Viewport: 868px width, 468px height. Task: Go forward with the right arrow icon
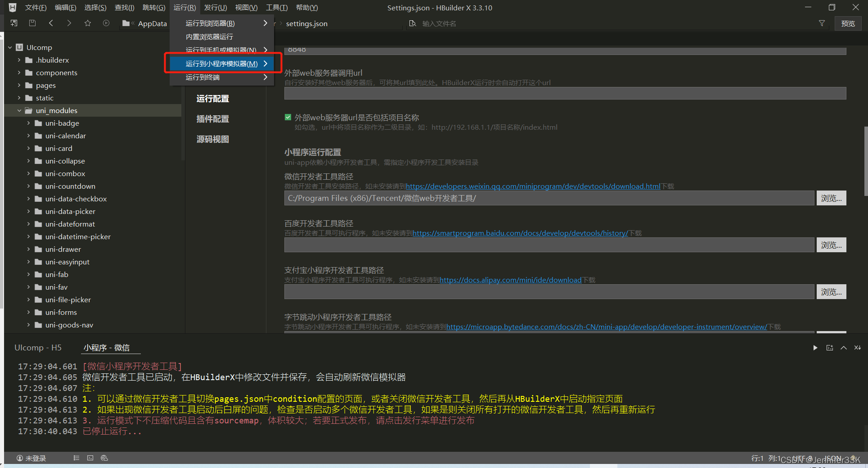point(69,23)
